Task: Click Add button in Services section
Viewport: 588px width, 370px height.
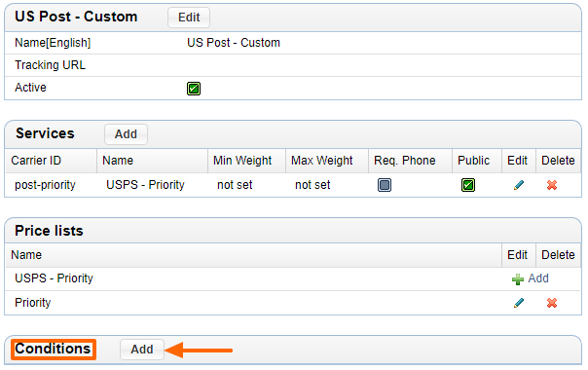Action: click(126, 134)
